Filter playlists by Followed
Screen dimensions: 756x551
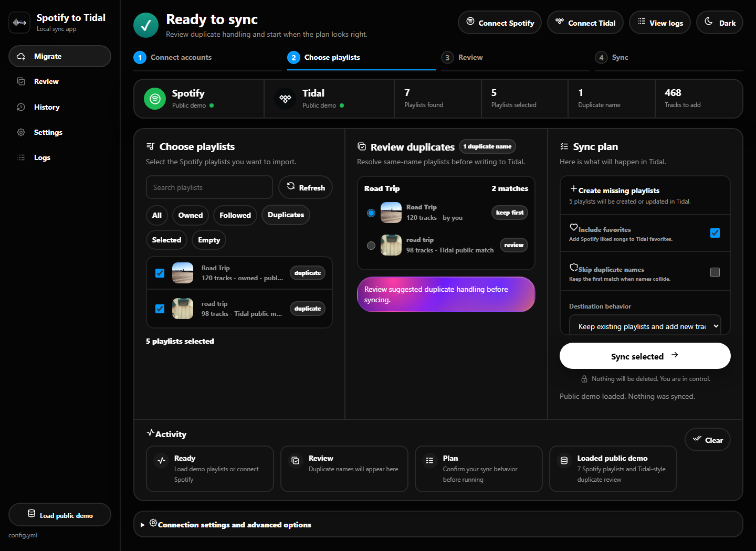pyautogui.click(x=235, y=215)
